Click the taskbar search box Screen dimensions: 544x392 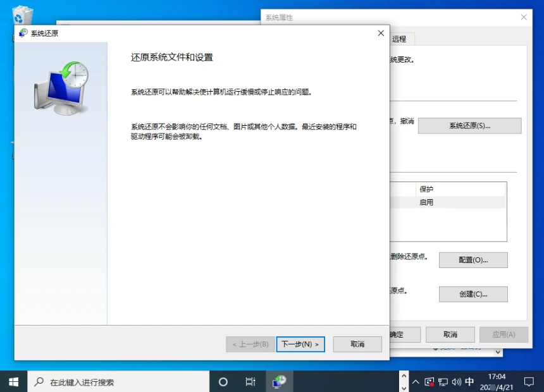(x=118, y=382)
